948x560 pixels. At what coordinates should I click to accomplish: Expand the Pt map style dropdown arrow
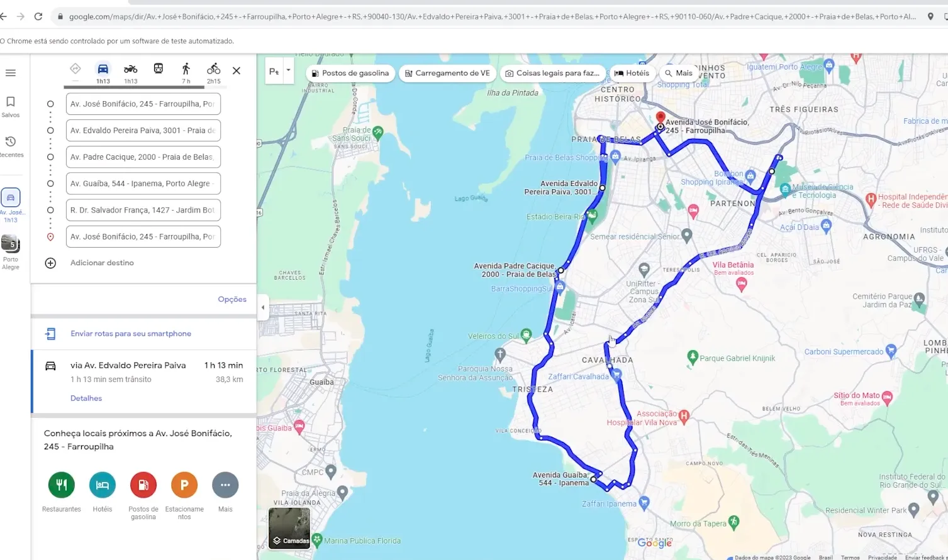point(288,71)
